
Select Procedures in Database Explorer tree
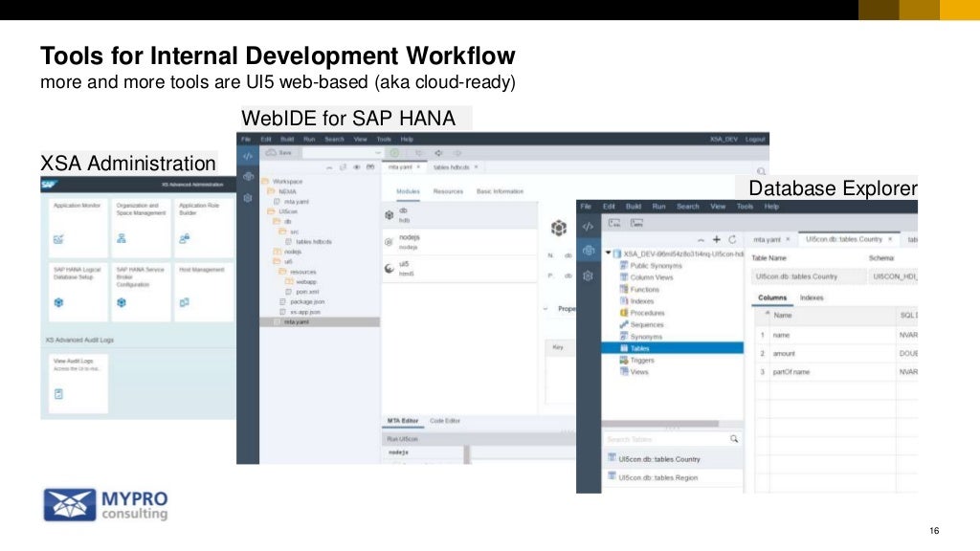point(647,313)
